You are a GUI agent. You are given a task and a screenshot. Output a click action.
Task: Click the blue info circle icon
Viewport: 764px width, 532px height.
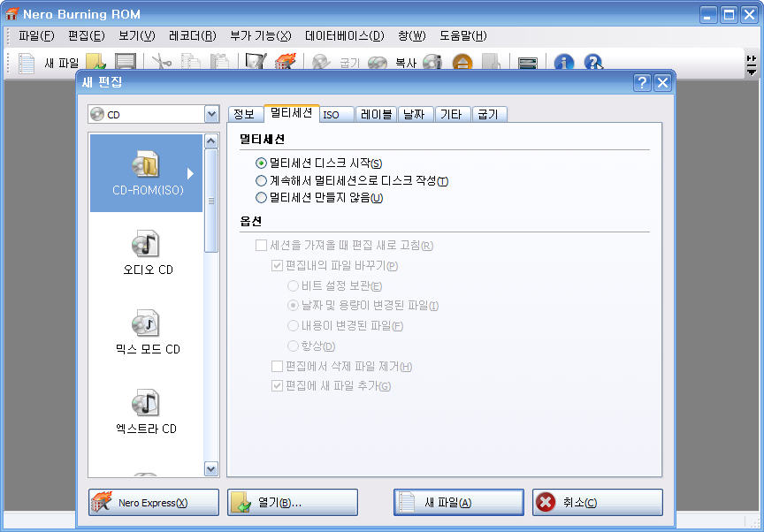[564, 62]
